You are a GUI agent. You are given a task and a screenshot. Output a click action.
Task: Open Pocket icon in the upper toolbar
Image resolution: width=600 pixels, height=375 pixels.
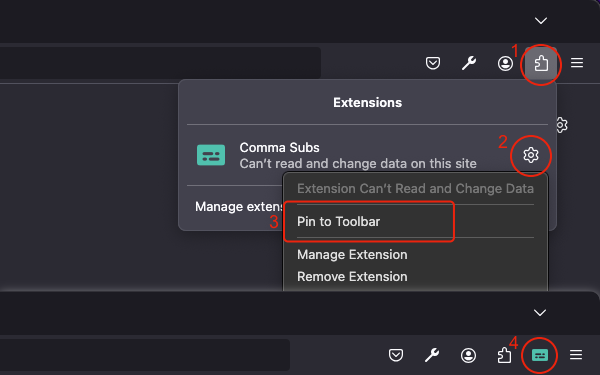click(433, 63)
